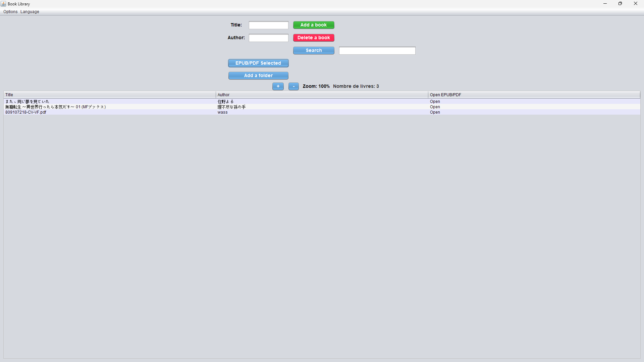This screenshot has width=644, height=362.
Task: Click the minus zoom-out button
Action: coord(293,86)
